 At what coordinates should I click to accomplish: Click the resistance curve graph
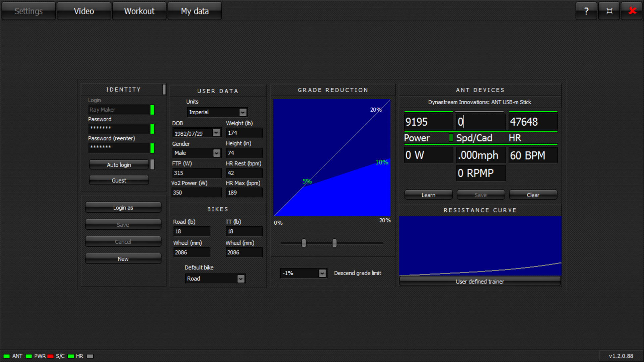click(480, 246)
